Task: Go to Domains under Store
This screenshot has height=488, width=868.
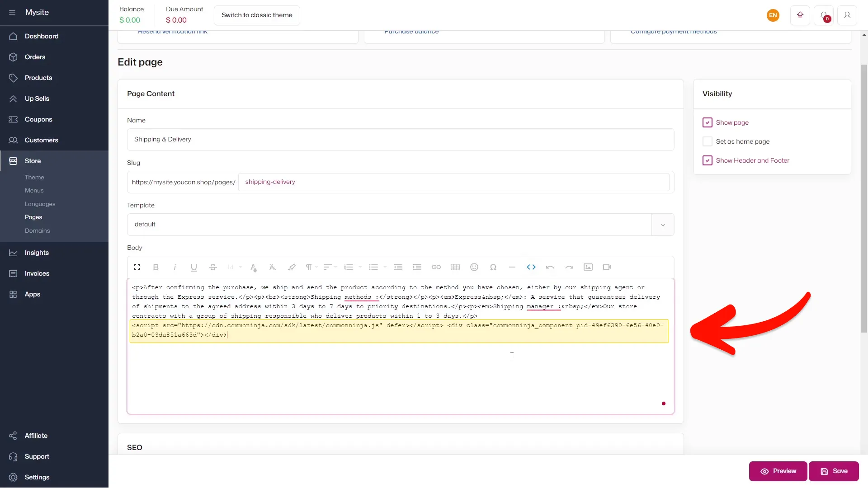Action: click(x=38, y=231)
